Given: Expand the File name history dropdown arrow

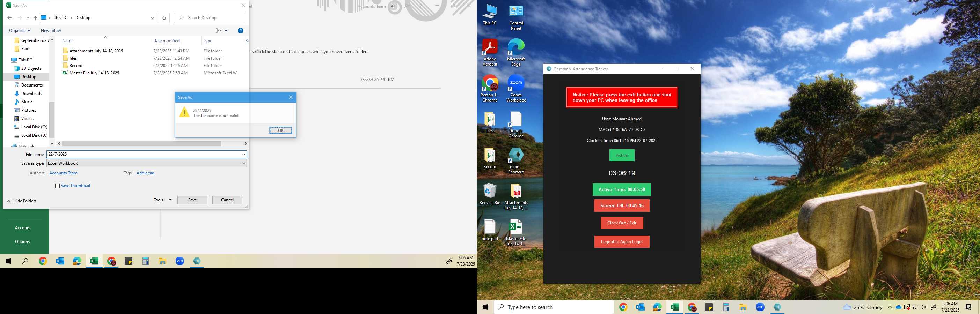Looking at the screenshot, I should (x=243, y=154).
